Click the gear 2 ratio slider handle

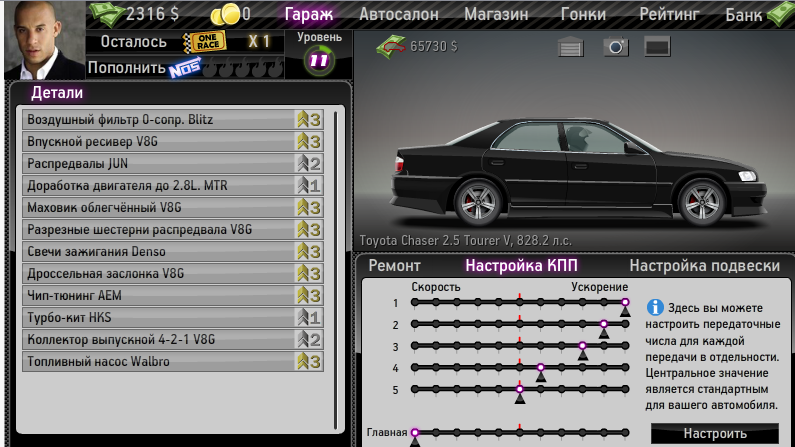pyautogui.click(x=604, y=324)
